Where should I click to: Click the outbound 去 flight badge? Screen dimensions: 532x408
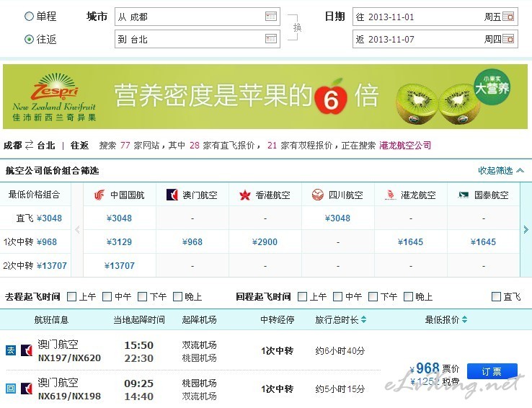tap(11, 350)
